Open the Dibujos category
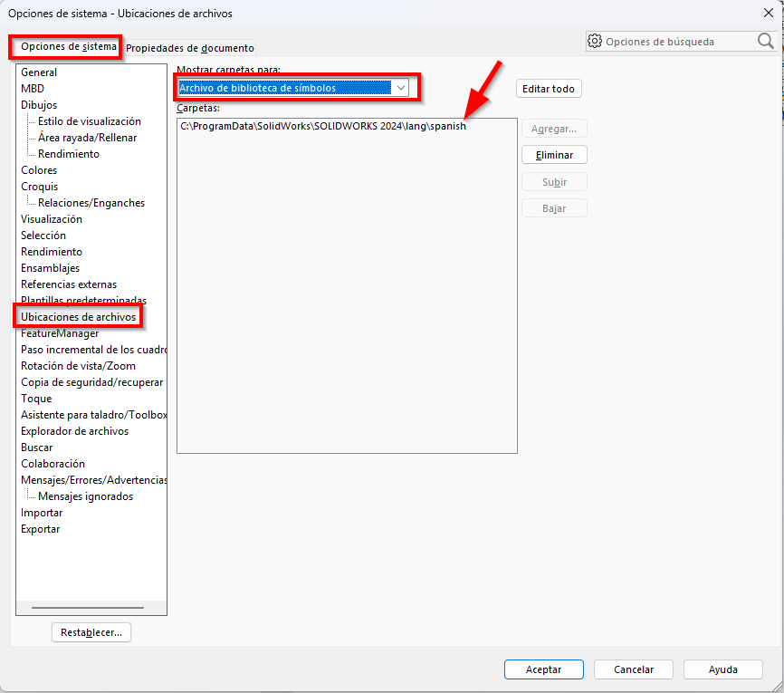 click(x=39, y=105)
